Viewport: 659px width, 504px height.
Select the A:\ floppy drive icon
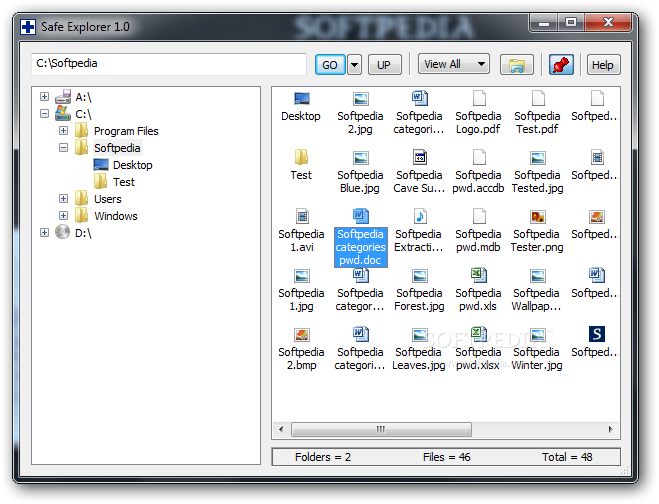pyautogui.click(x=63, y=97)
